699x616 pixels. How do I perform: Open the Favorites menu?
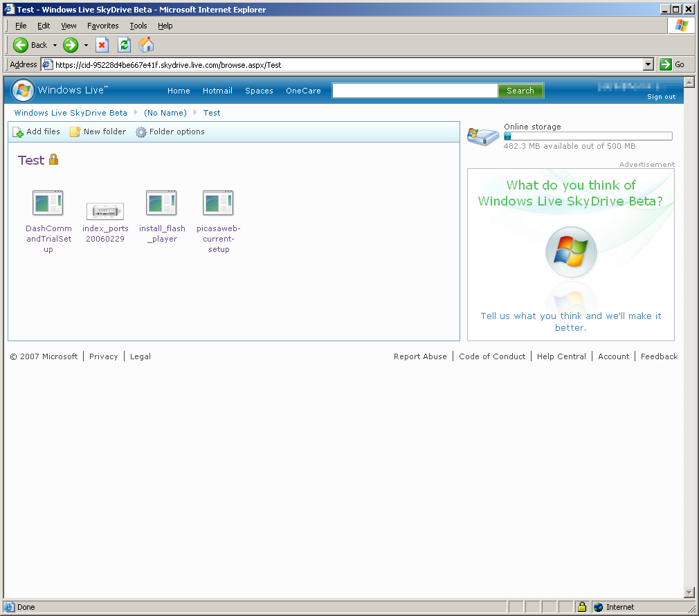[x=103, y=26]
